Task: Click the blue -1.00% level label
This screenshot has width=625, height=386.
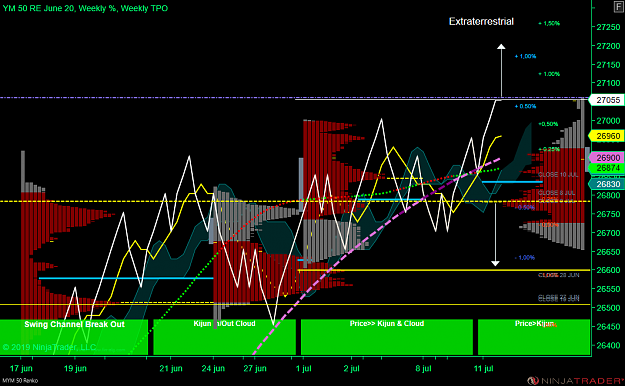Action: 525,258
